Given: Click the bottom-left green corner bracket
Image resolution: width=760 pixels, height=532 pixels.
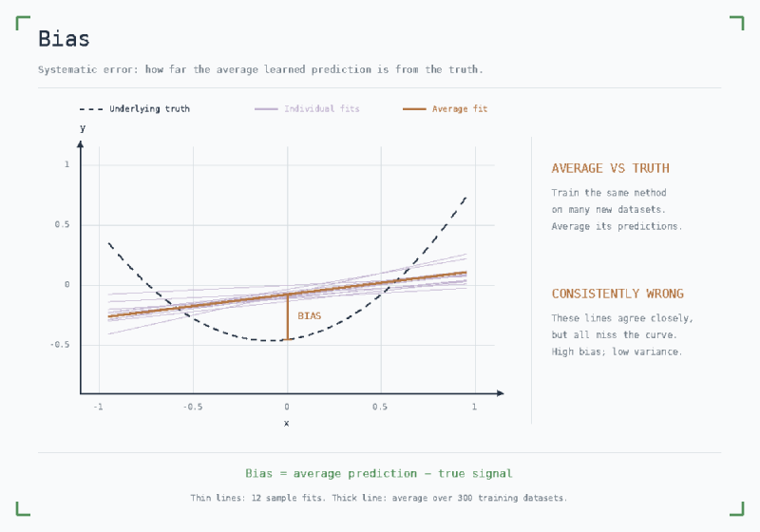Looking at the screenshot, I should 23,509.
